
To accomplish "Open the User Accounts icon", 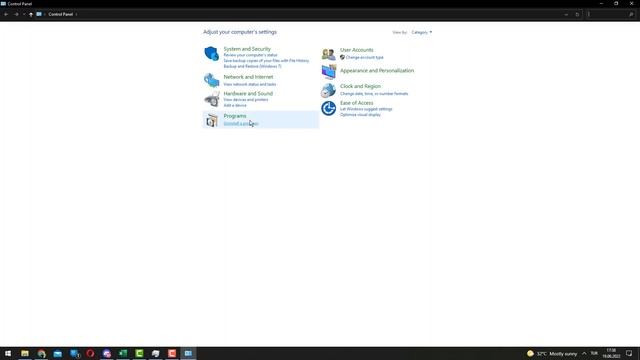I will 329,53.
